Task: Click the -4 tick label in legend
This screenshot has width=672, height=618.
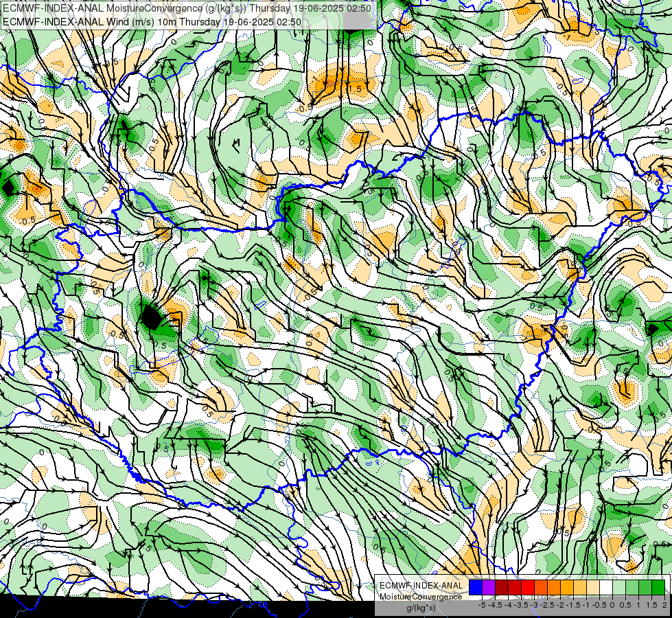Action: pos(508,605)
